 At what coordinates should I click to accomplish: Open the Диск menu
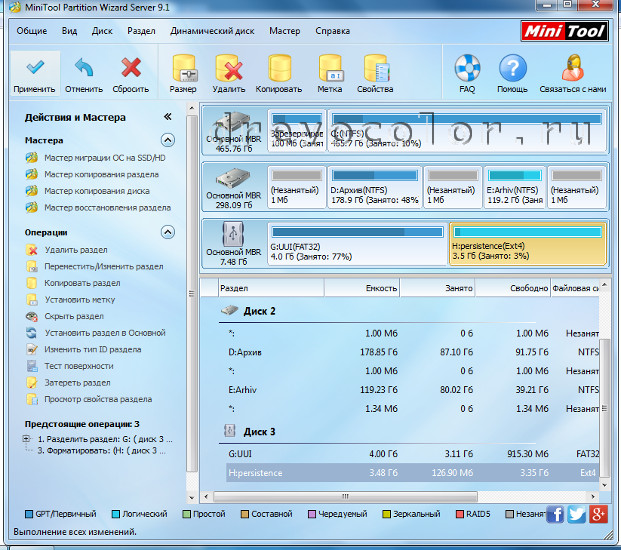click(102, 31)
